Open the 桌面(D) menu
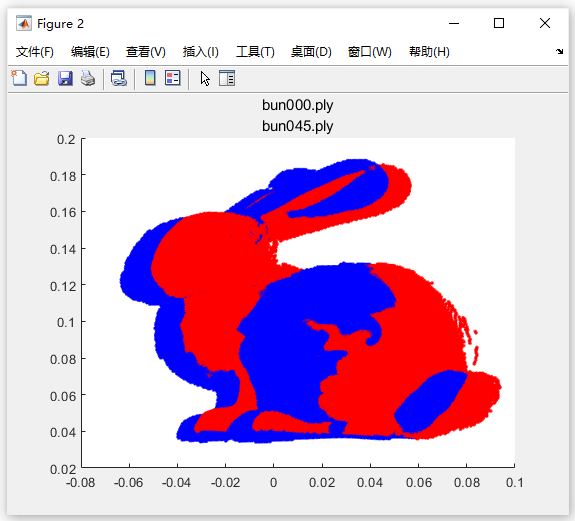The width and height of the screenshot is (575, 521). (311, 52)
